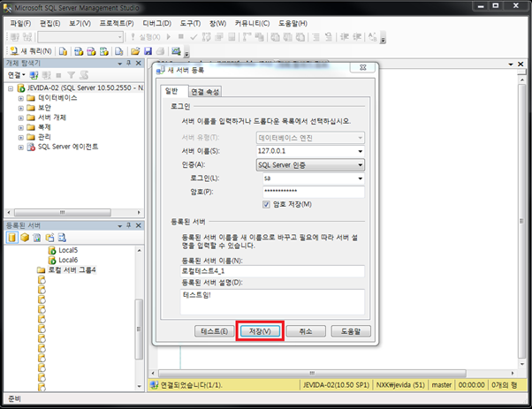The height and width of the screenshot is (409, 532).
Task: Open the Window (창) menu
Action: click(x=217, y=23)
